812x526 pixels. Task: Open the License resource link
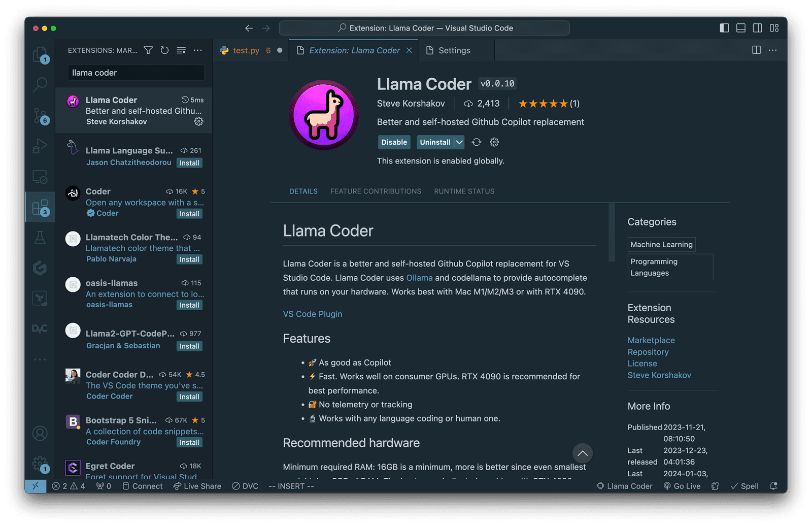click(642, 364)
